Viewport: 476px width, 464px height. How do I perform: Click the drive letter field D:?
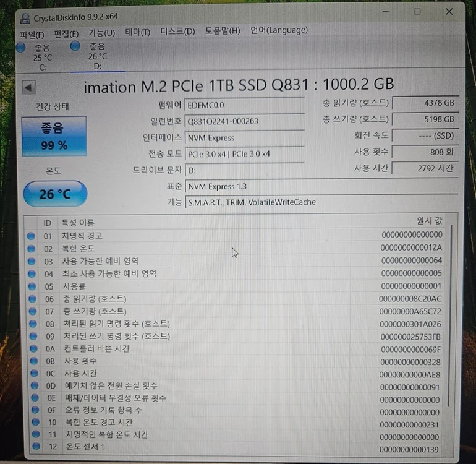pos(244,170)
